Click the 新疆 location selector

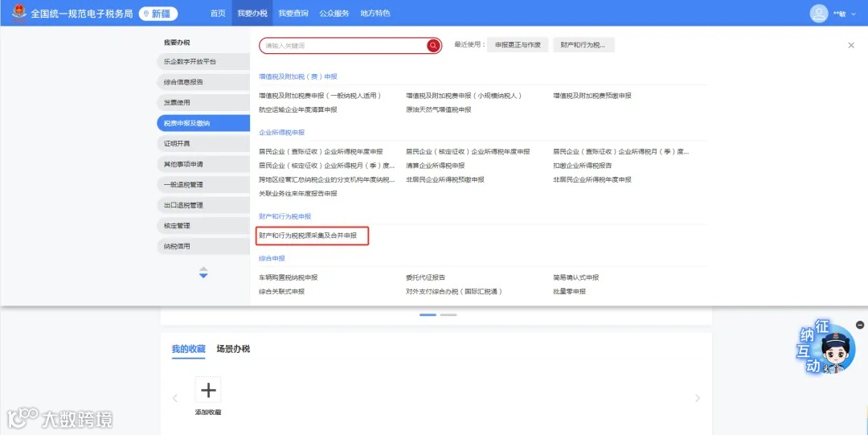pos(158,14)
